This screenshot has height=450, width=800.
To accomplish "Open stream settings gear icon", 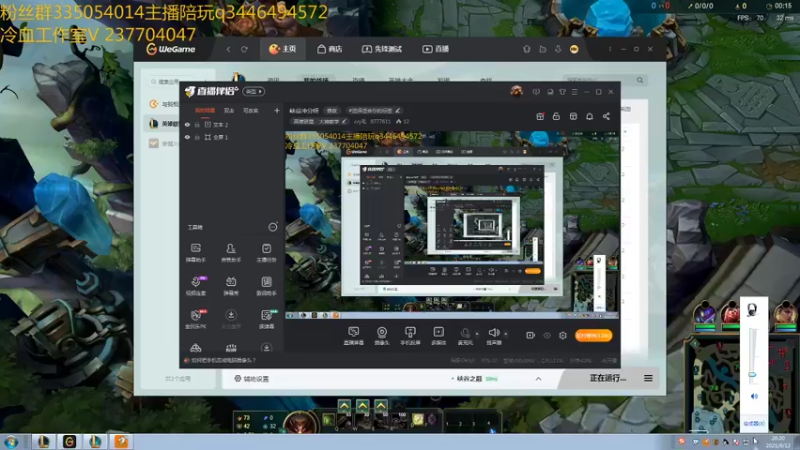I will coord(563,335).
